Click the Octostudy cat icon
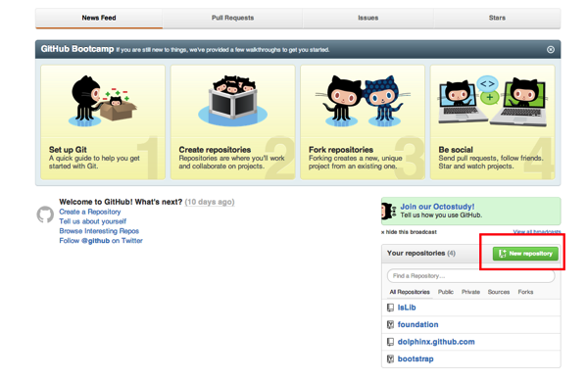The width and height of the screenshot is (588, 381). [x=388, y=211]
